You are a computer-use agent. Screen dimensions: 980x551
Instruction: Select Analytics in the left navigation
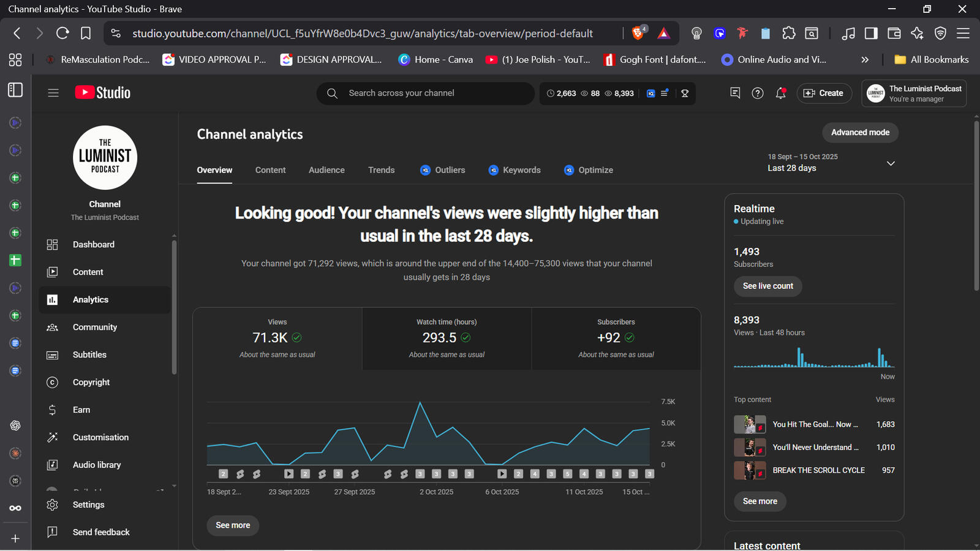(x=105, y=299)
